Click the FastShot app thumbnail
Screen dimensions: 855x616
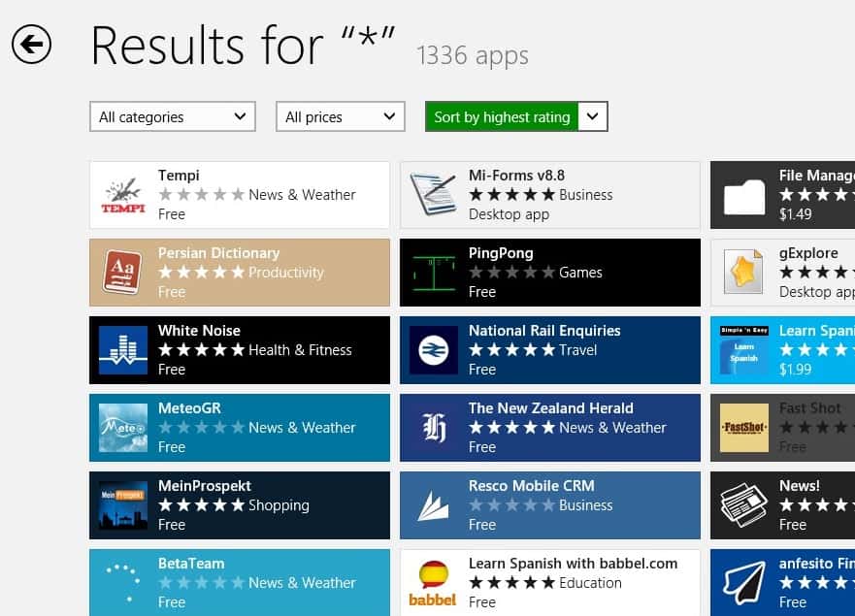tap(744, 428)
